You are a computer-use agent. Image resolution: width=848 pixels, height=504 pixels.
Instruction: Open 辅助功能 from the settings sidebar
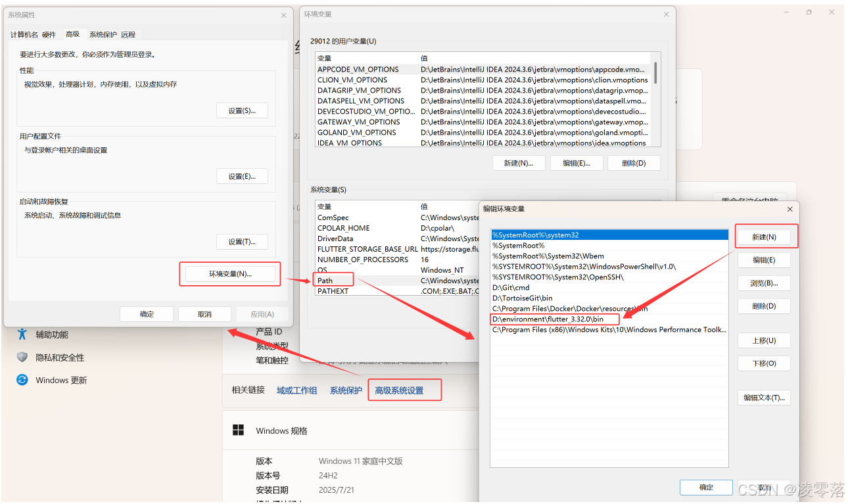tap(53, 334)
